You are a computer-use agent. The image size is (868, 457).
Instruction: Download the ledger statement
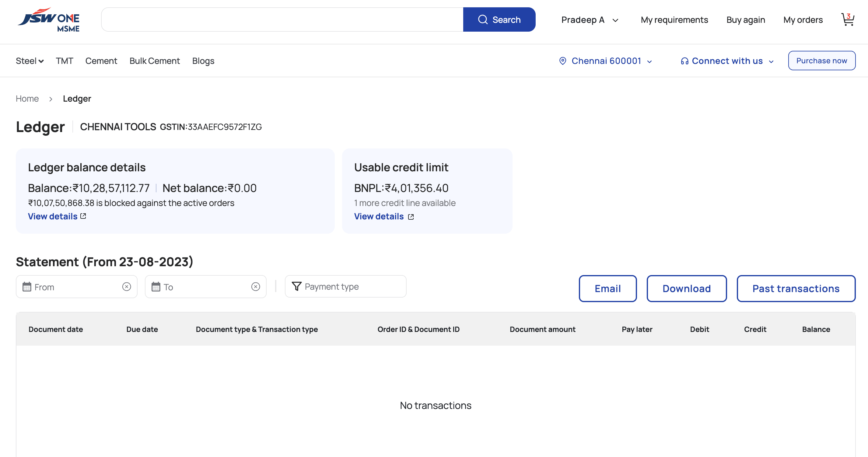[x=686, y=289]
